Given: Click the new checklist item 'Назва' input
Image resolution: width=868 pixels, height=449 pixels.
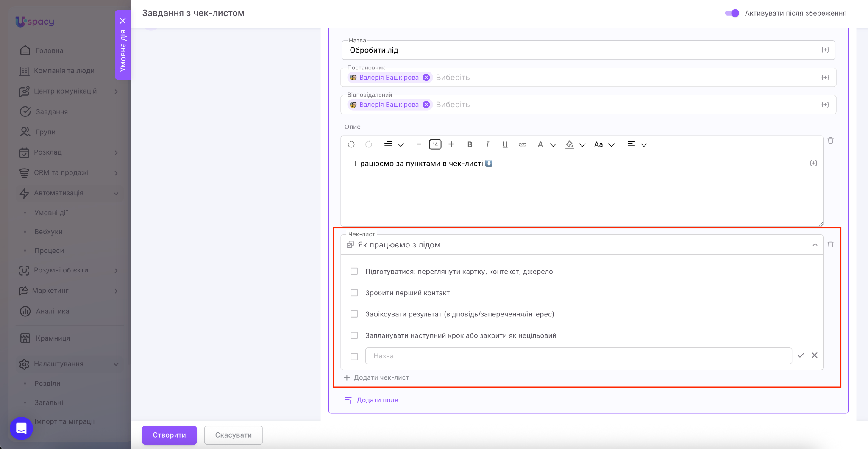Looking at the screenshot, I should coord(578,356).
